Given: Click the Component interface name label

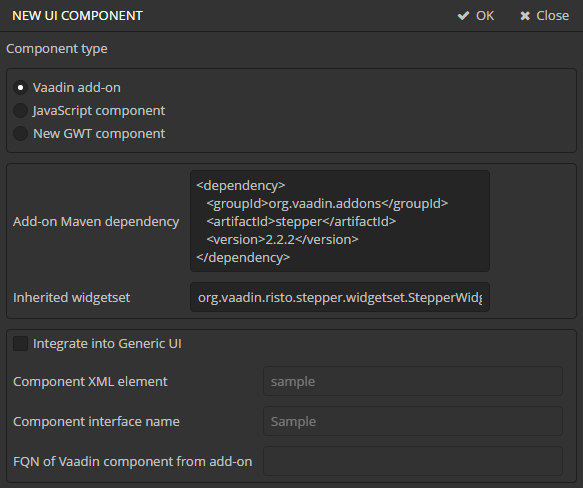Looking at the screenshot, I should pos(96,422).
